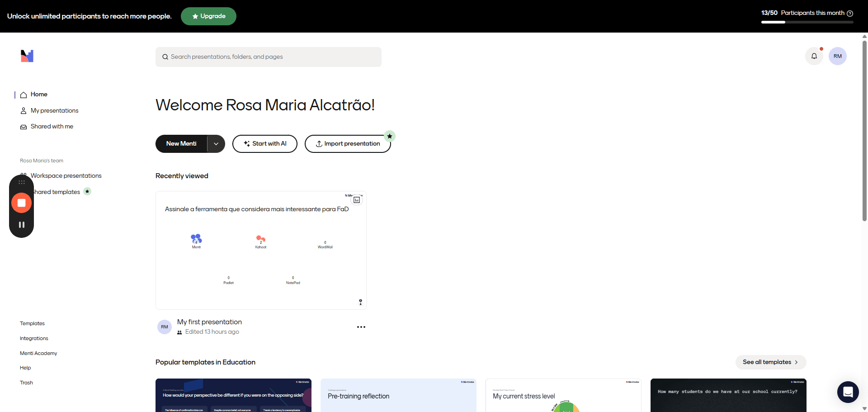Pause the screen recording

pyautogui.click(x=21, y=225)
